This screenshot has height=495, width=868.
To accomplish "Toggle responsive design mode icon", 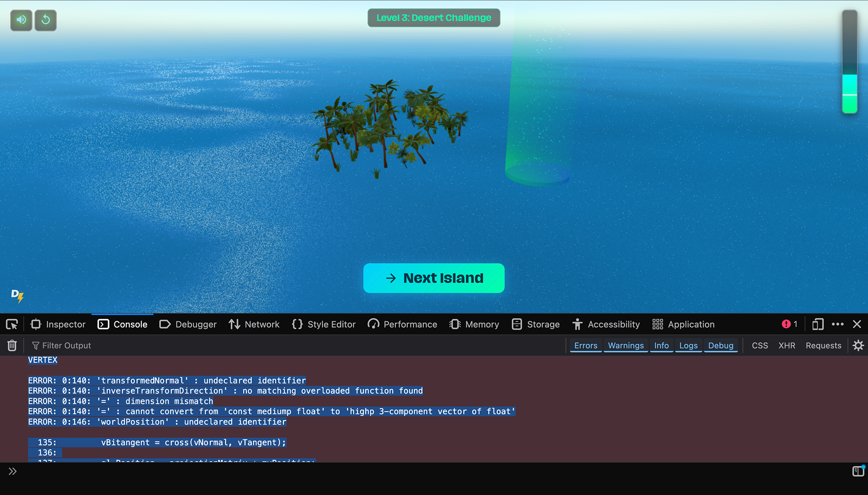I will pos(817,324).
